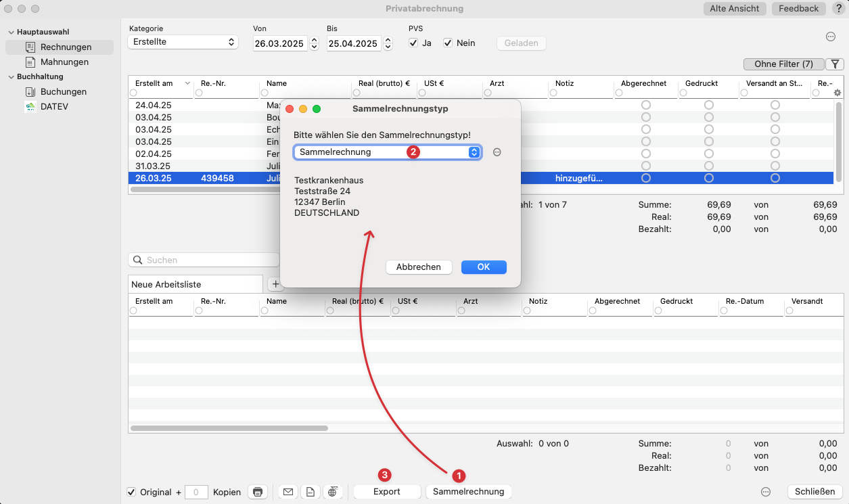
Task: Click the Export button
Action: (387, 492)
